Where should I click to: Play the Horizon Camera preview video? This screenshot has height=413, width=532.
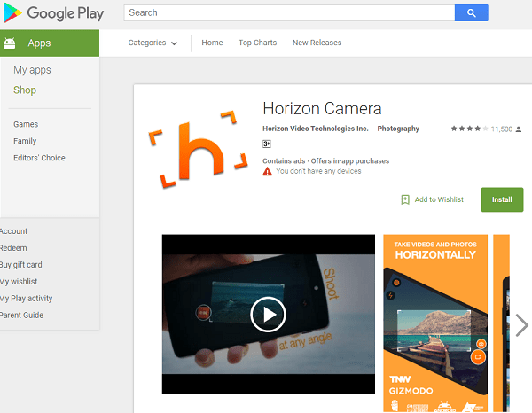click(268, 315)
